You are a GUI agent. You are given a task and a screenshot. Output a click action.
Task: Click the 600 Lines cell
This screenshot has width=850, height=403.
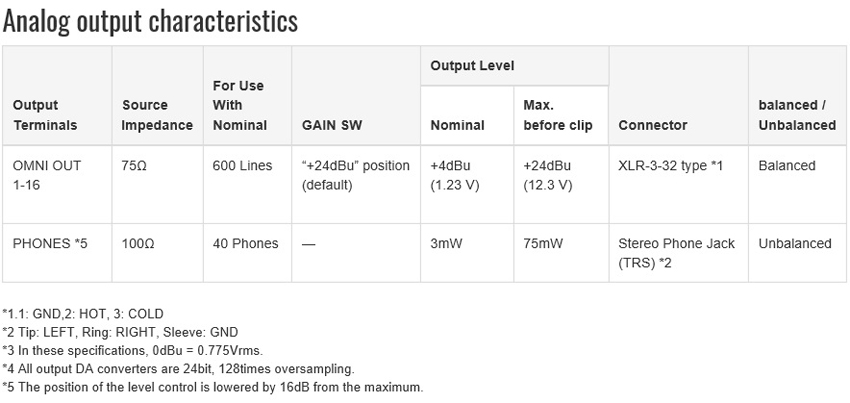pyautogui.click(x=247, y=184)
